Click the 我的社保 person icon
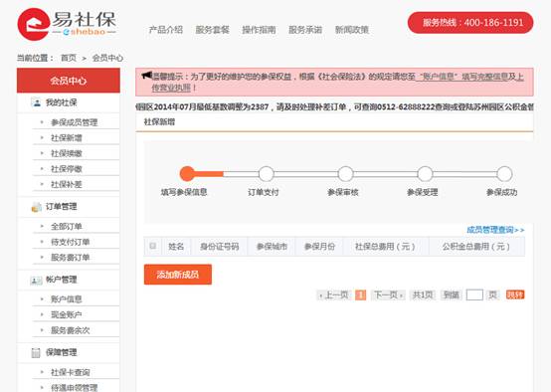The height and width of the screenshot is (392, 551). click(x=36, y=102)
